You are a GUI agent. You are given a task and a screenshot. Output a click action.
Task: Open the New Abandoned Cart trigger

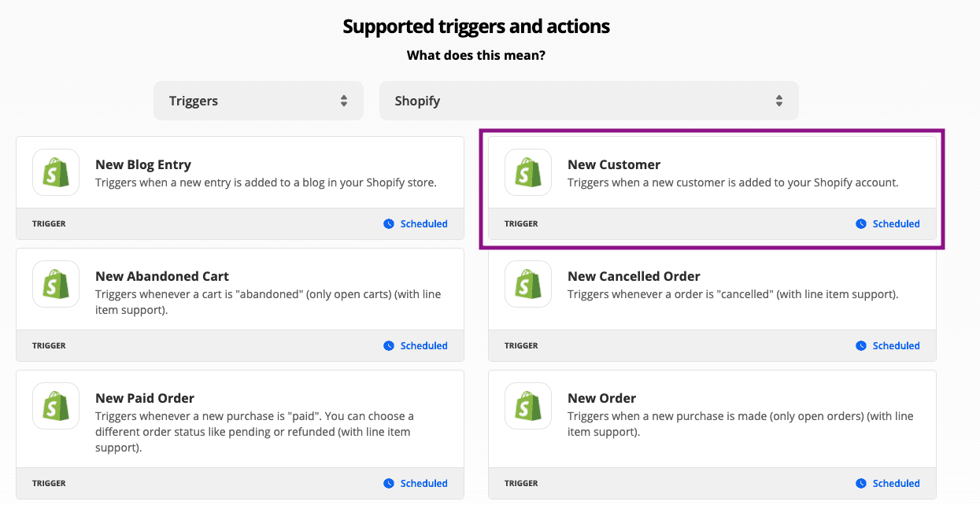point(162,276)
